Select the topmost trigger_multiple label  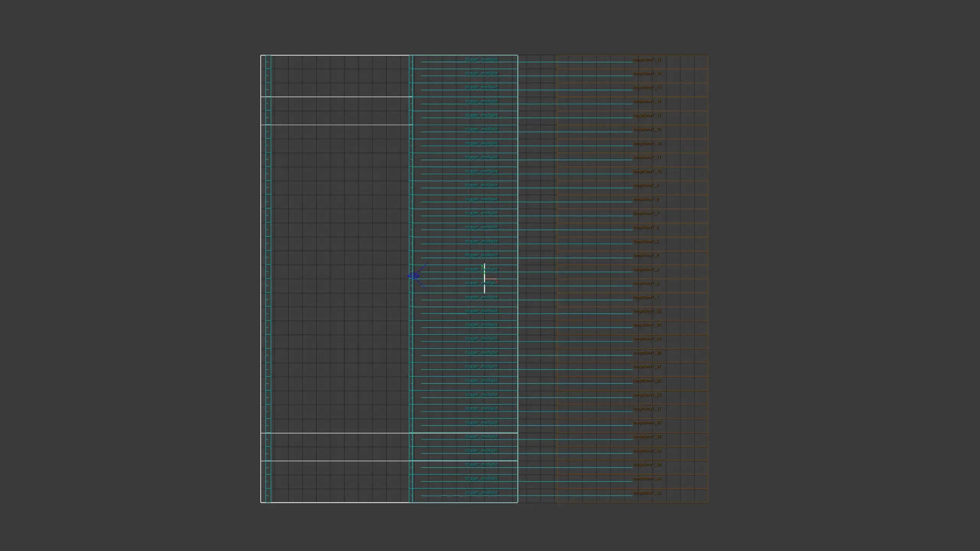pos(481,60)
